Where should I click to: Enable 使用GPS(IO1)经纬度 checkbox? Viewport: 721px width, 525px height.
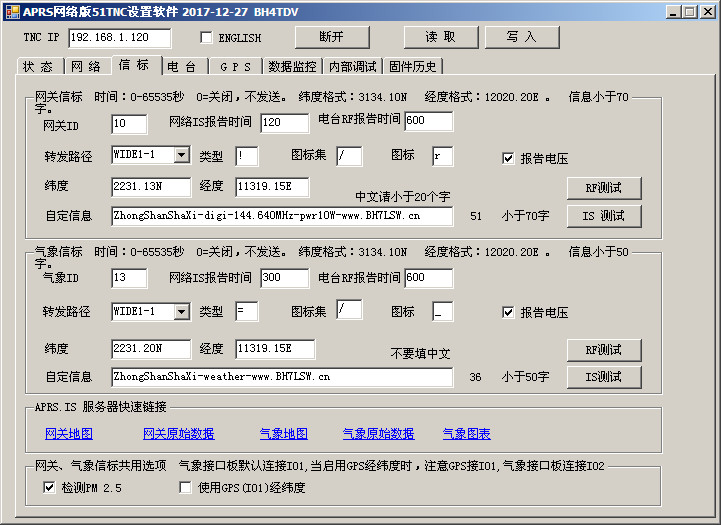coord(185,488)
